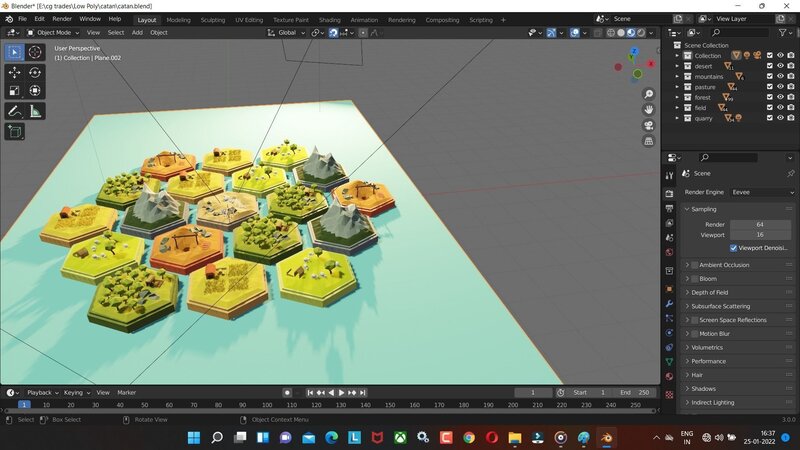800x450 pixels.
Task: Activate the Cursor tool
Action: (x=35, y=52)
